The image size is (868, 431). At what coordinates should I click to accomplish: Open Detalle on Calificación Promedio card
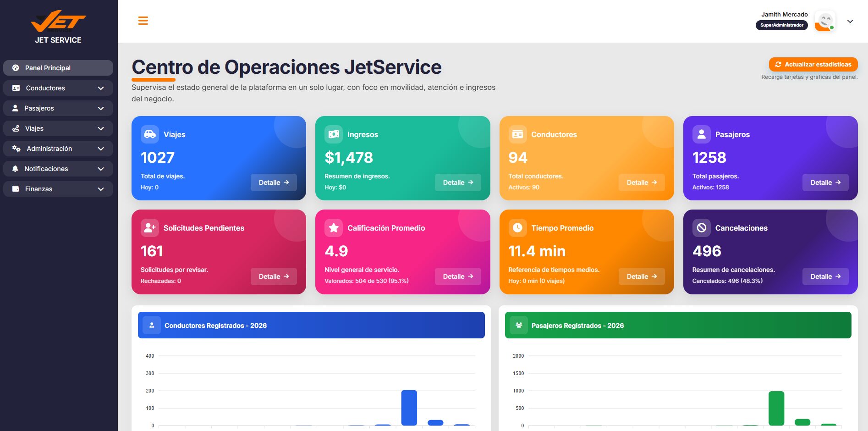coord(458,276)
